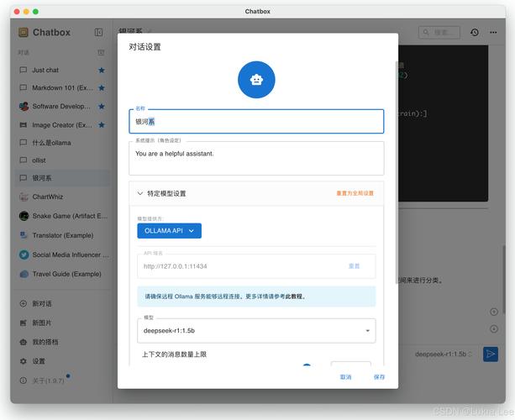Click the search box in the header
This screenshot has width=515, height=420.
pyautogui.click(x=439, y=32)
